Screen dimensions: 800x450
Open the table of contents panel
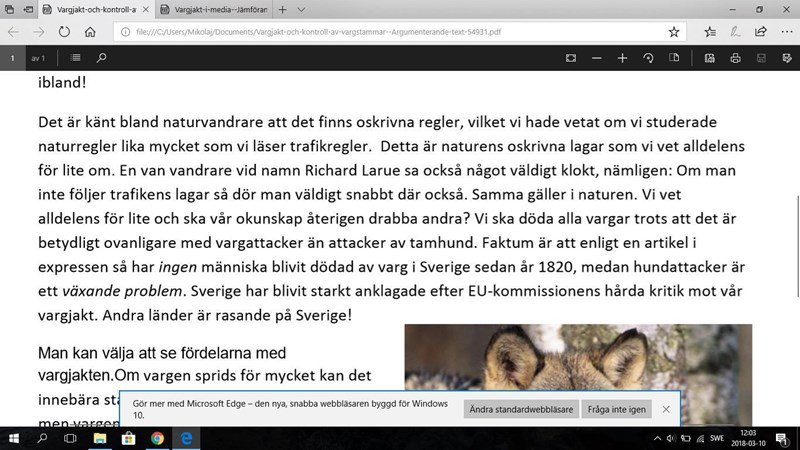(x=76, y=58)
